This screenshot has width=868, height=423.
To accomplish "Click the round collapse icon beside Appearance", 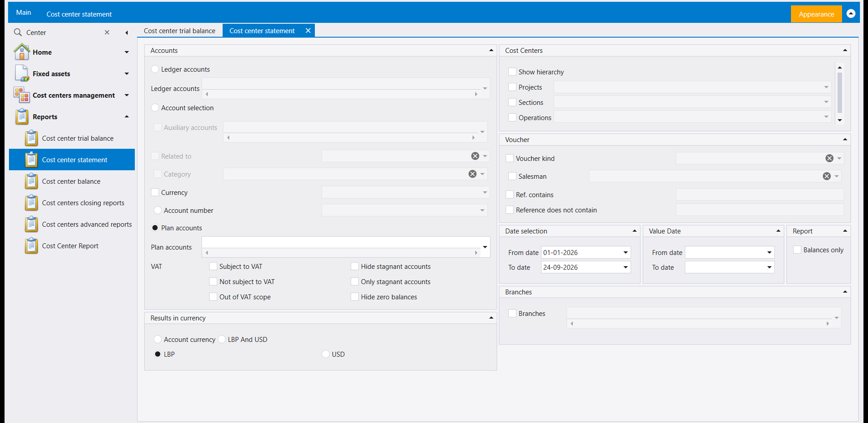I will [851, 14].
